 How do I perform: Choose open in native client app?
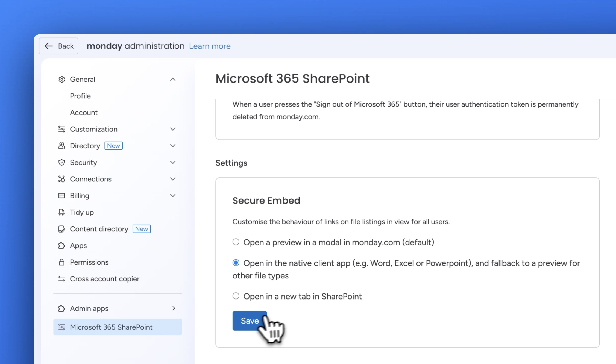click(x=236, y=263)
